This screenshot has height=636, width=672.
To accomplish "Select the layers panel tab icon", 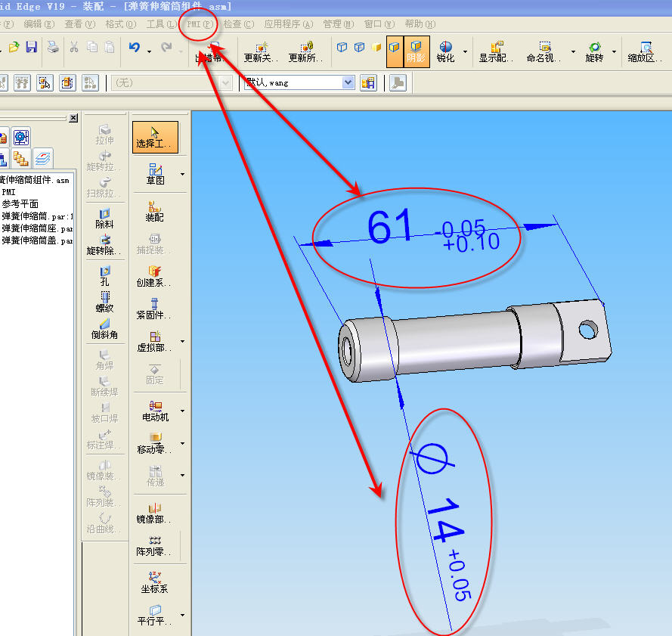I will click(42, 159).
